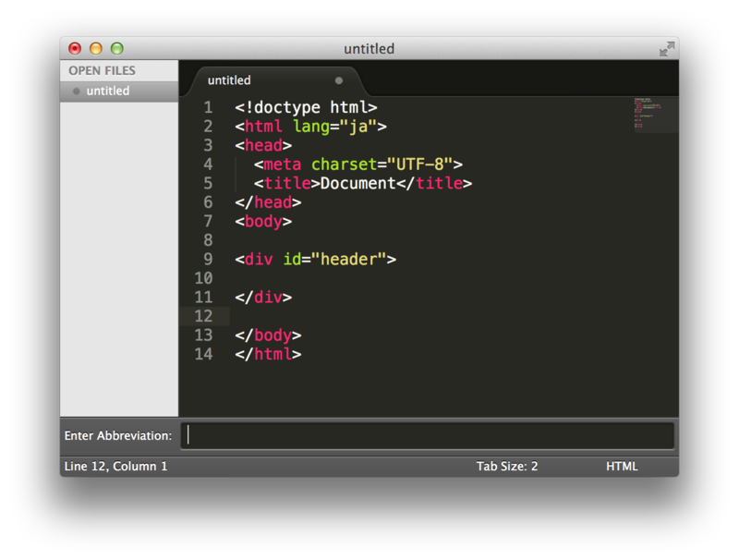The height and width of the screenshot is (560, 739).
Task: Click the word Document in title
Action: point(357,183)
